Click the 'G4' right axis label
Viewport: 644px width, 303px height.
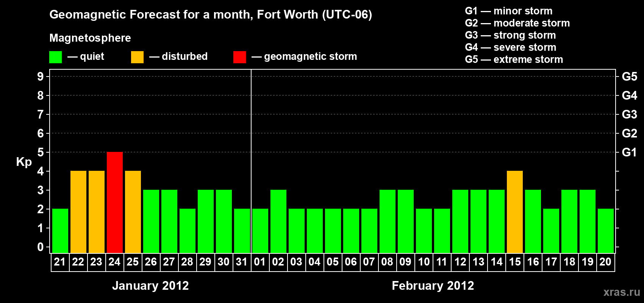click(630, 95)
